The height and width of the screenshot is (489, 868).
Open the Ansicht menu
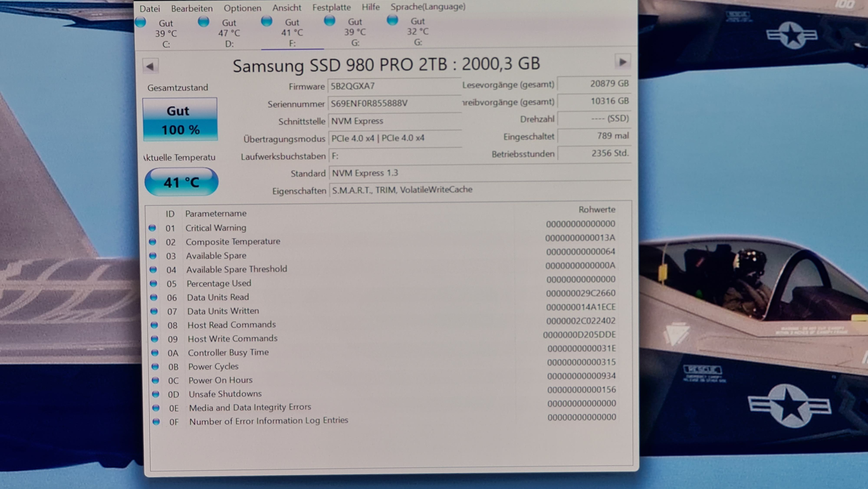(287, 8)
